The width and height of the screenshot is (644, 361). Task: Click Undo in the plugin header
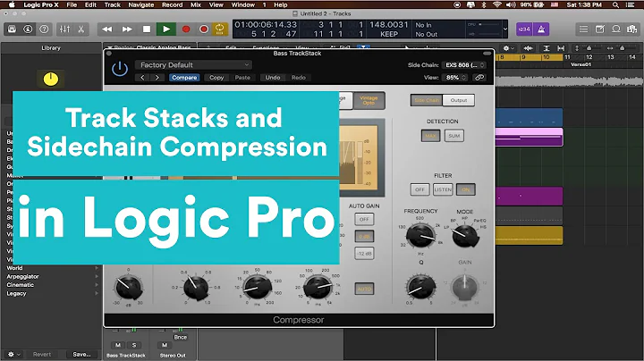pyautogui.click(x=273, y=78)
